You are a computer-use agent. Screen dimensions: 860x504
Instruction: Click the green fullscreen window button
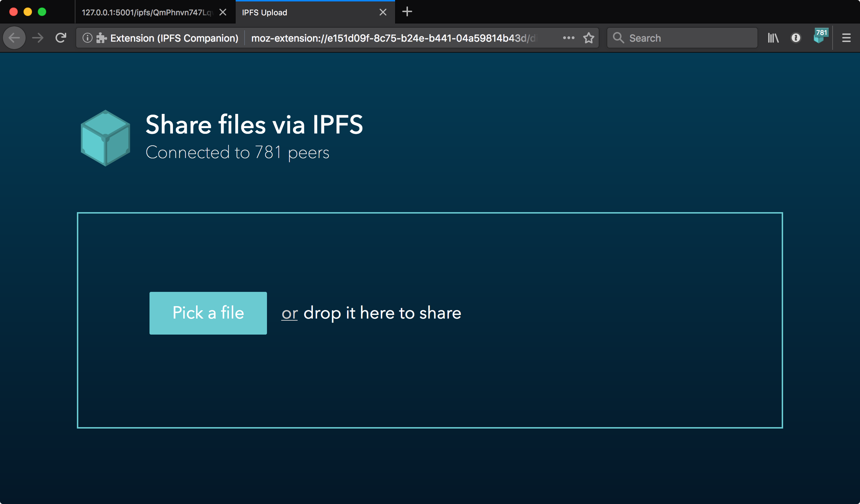pyautogui.click(x=42, y=12)
